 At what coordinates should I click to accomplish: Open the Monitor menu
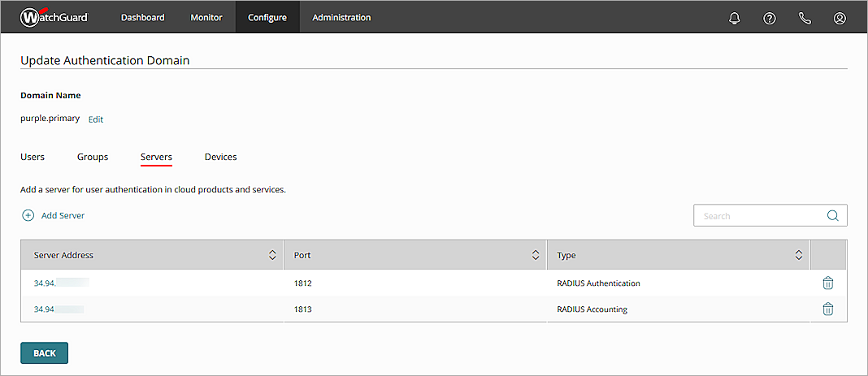pos(206,17)
